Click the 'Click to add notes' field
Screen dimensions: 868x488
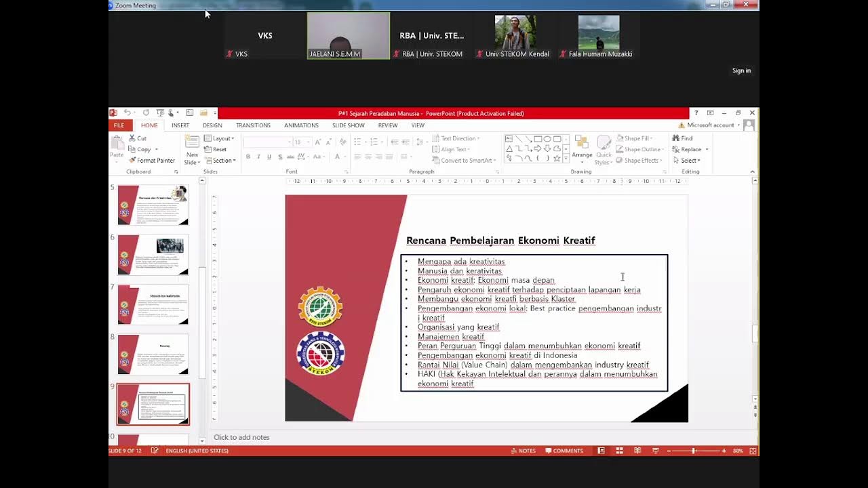[241, 437]
